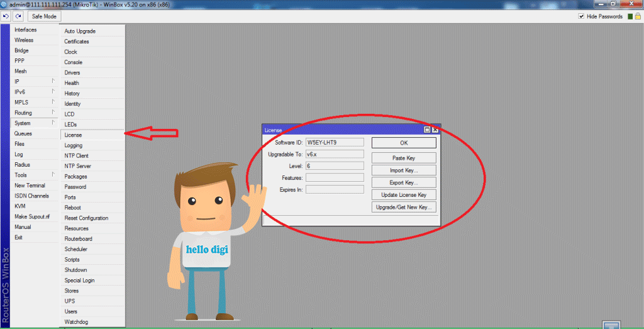This screenshot has width=644, height=329.
Task: Select Exit in the main menu
Action: click(x=35, y=237)
